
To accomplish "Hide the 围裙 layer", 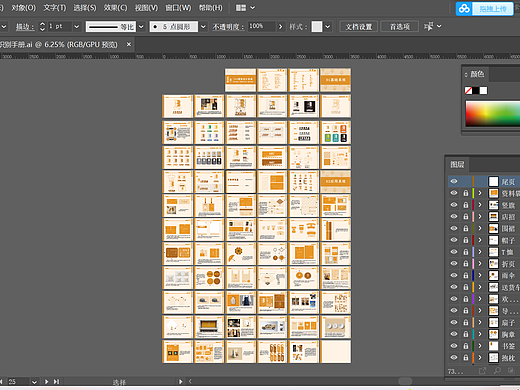I will click(x=454, y=228).
